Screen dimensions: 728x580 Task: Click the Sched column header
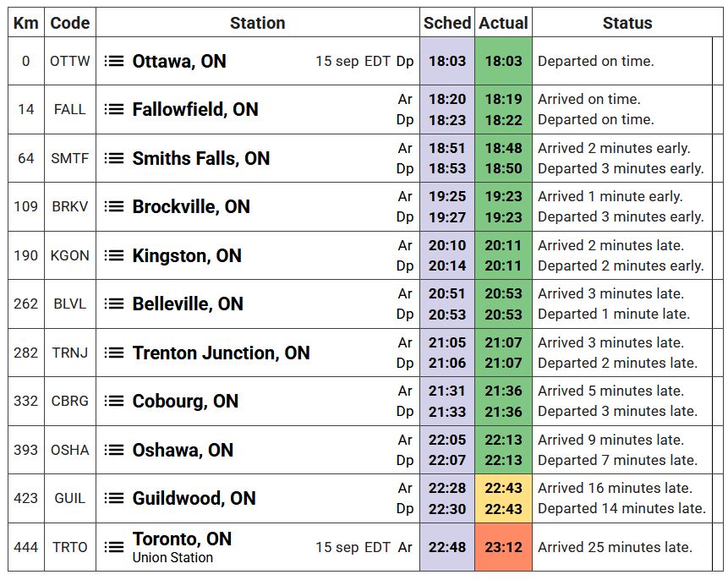pos(447,23)
